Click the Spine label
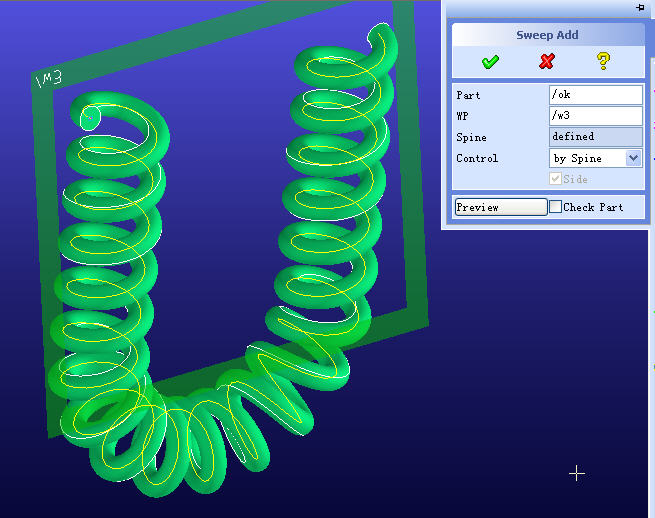 pos(471,137)
